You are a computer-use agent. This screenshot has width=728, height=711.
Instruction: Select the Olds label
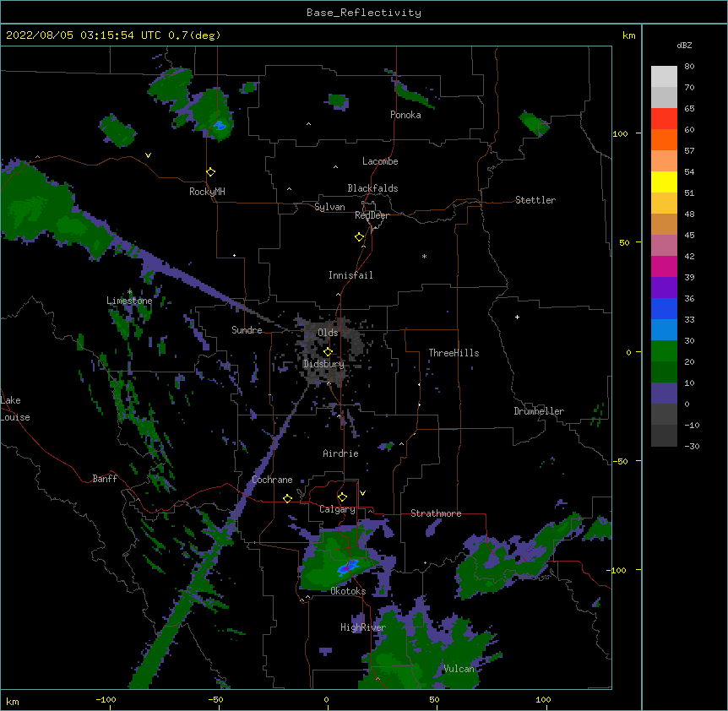coord(328,333)
